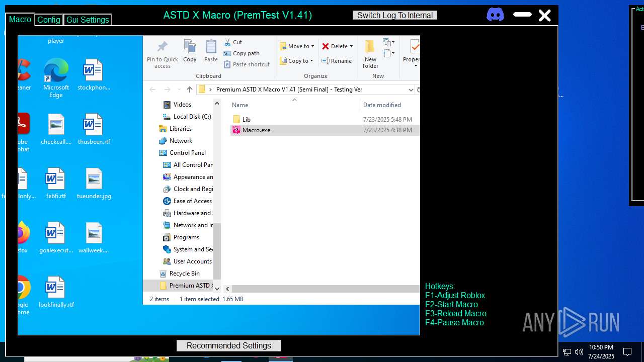Click navigation pane scroll up arrow
The height and width of the screenshot is (362, 644).
[217, 104]
